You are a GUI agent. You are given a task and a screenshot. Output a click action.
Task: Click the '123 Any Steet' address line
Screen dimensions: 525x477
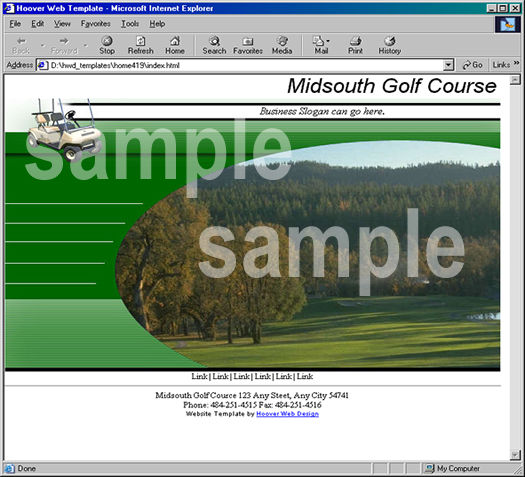click(264, 395)
